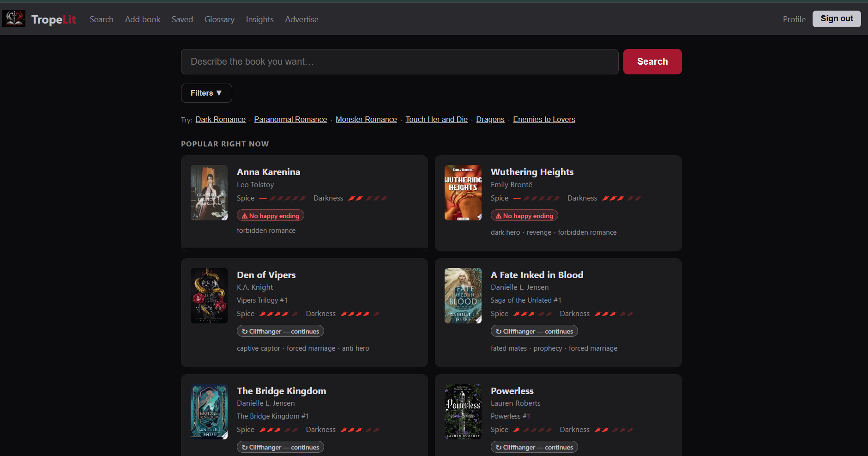The width and height of the screenshot is (868, 456).
Task: Open the Powerless cover thumbnail
Action: [x=463, y=412]
